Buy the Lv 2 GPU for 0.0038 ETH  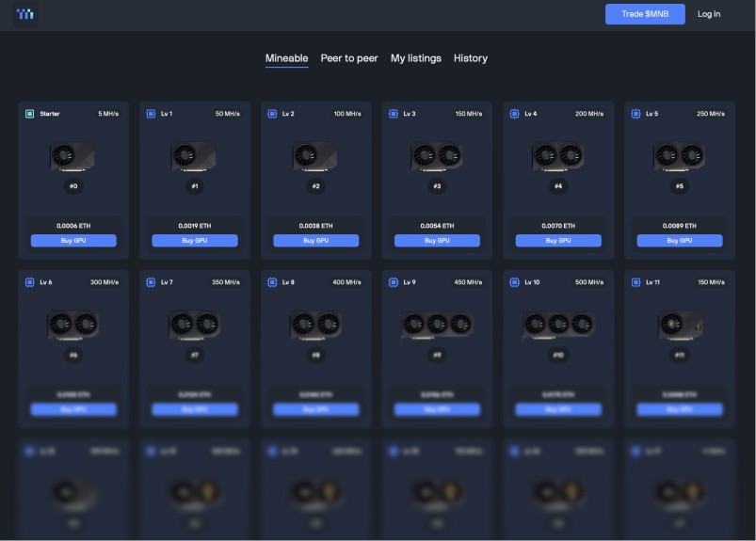[315, 240]
